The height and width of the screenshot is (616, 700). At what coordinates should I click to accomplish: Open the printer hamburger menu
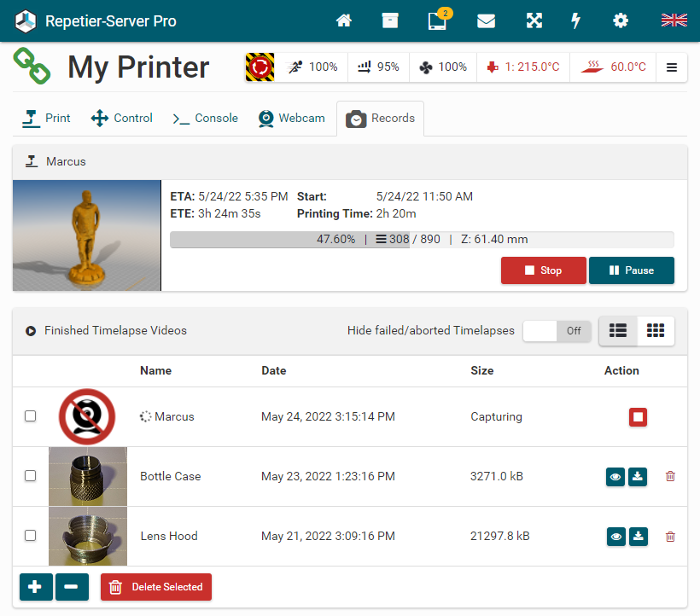pyautogui.click(x=672, y=67)
